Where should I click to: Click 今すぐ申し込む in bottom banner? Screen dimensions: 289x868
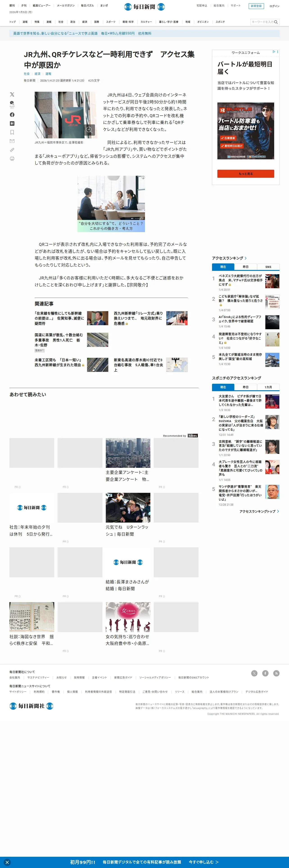point(203,862)
